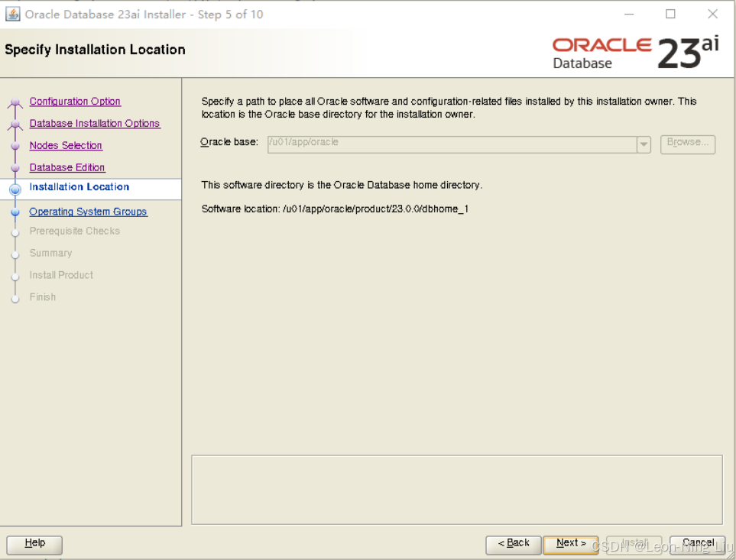The height and width of the screenshot is (560, 736).
Task: Click the Browse button for Oracle base
Action: point(688,144)
